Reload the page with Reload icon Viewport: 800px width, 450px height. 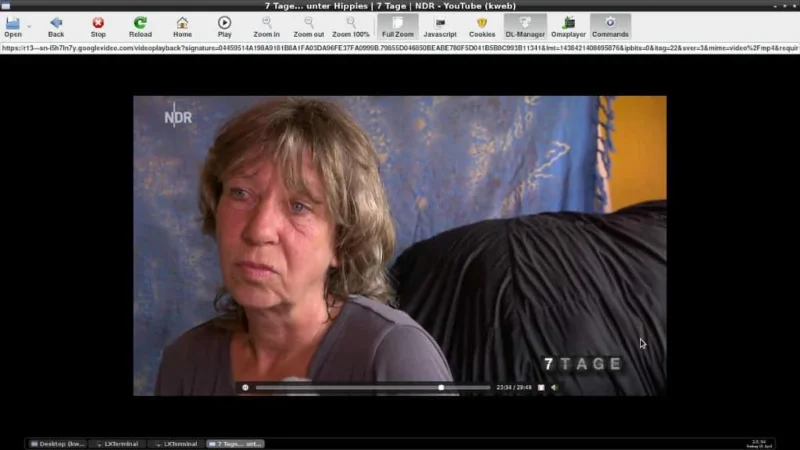(140, 27)
